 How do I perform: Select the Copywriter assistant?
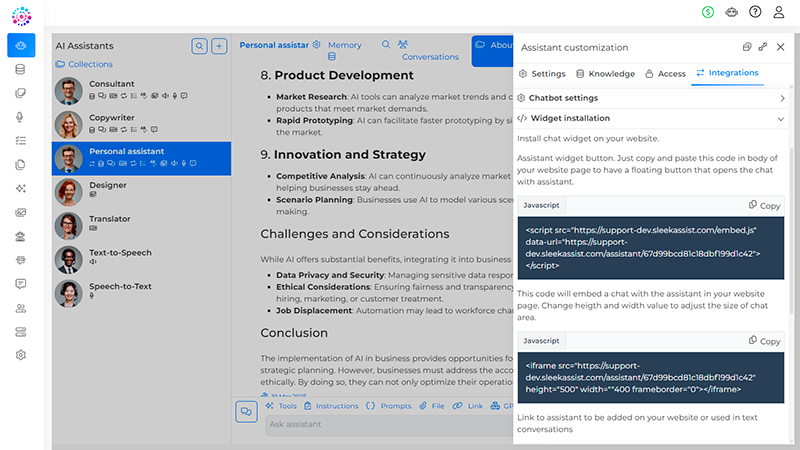tap(141, 124)
